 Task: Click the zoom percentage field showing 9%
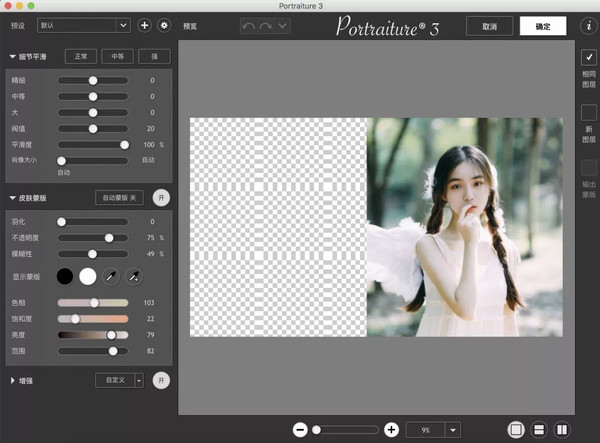click(x=425, y=429)
